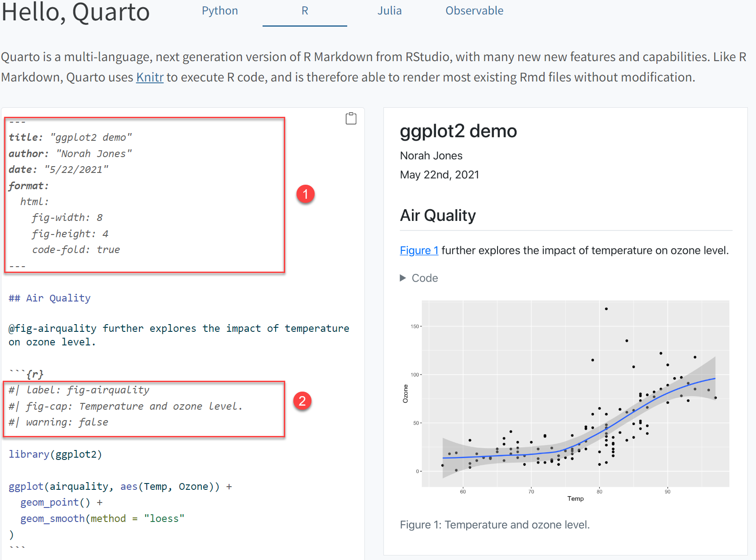Switch to the Observable tab
This screenshot has height=560, width=756.
(x=474, y=11)
